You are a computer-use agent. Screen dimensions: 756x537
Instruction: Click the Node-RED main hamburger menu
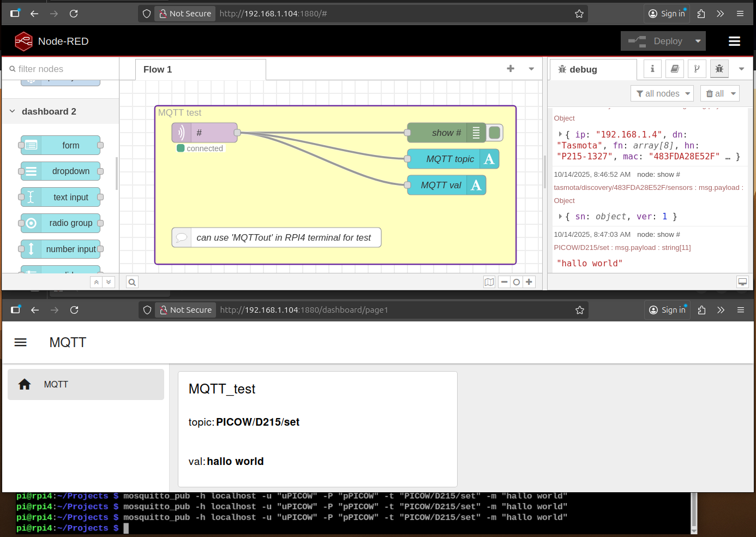click(x=734, y=41)
